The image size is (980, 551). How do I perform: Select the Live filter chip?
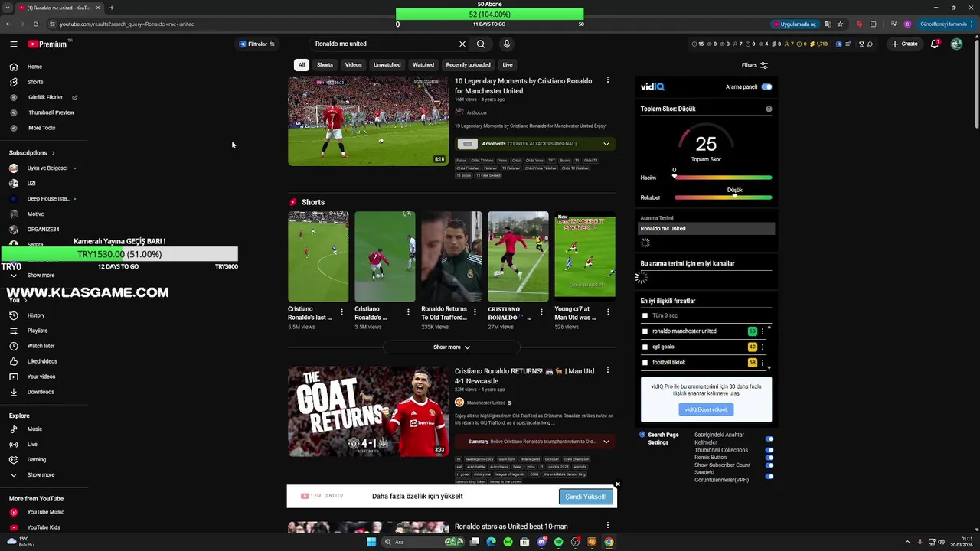point(508,65)
